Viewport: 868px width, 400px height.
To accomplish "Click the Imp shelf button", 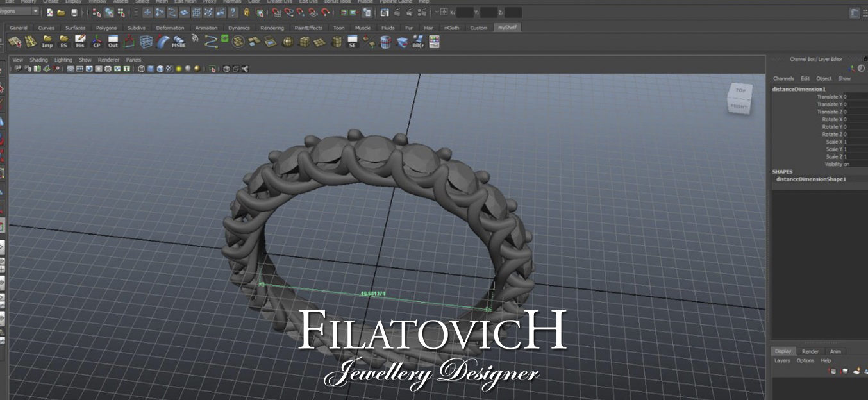I will tap(47, 42).
